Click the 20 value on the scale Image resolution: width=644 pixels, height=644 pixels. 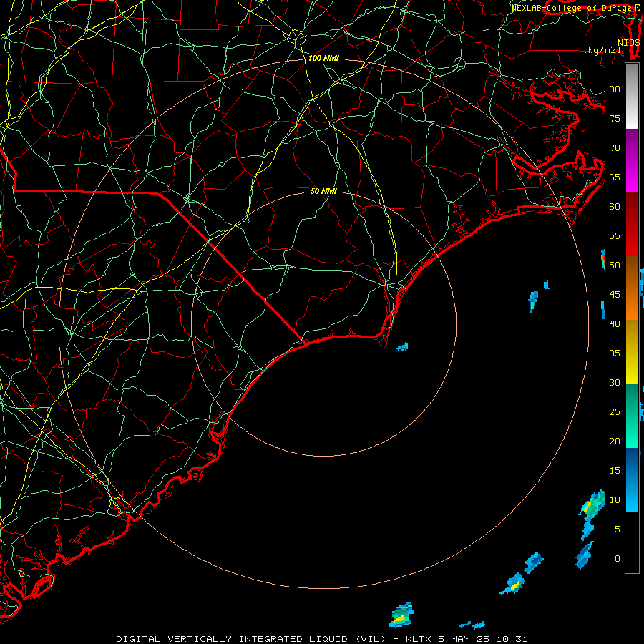tap(615, 441)
